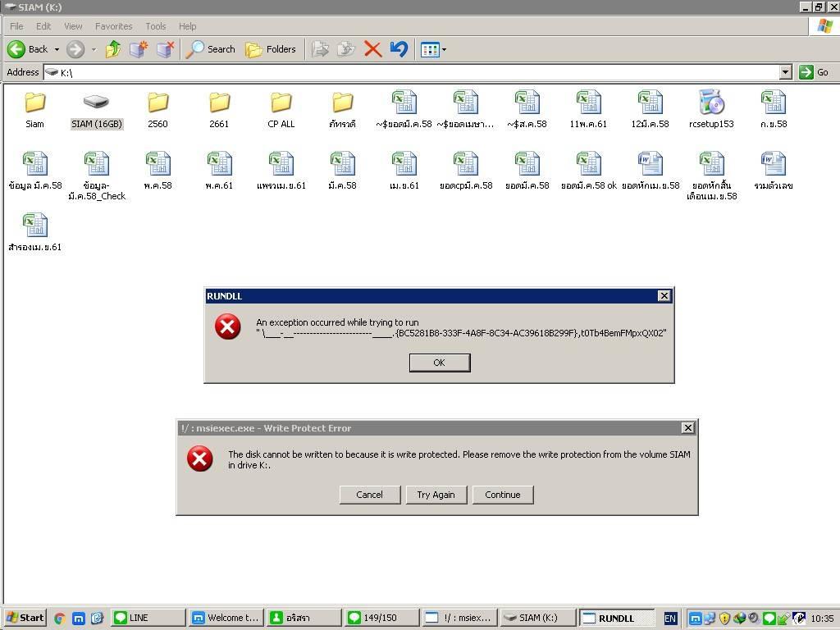The image size is (840, 630).
Task: Select the 12มี.ค.58 Excel file
Action: pyautogui.click(x=650, y=110)
